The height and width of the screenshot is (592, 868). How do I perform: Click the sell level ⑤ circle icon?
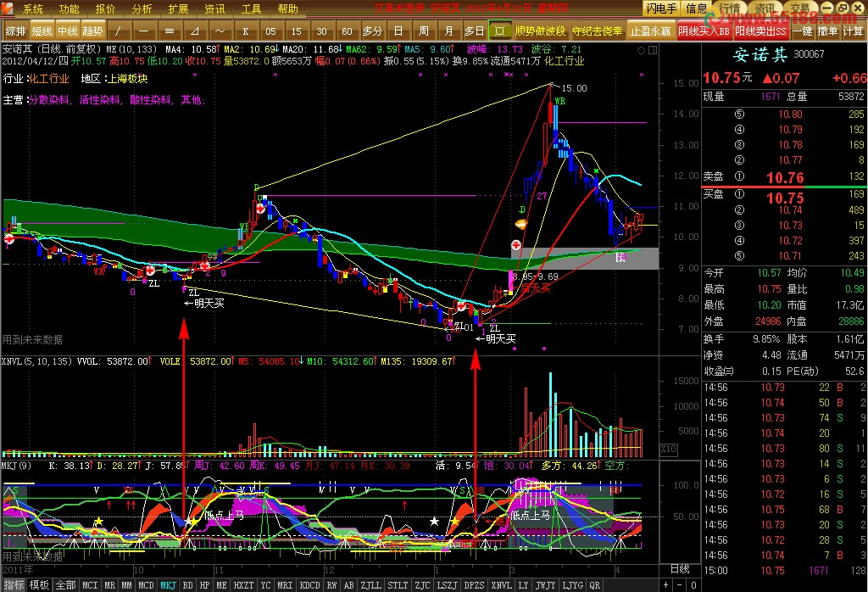click(x=739, y=114)
